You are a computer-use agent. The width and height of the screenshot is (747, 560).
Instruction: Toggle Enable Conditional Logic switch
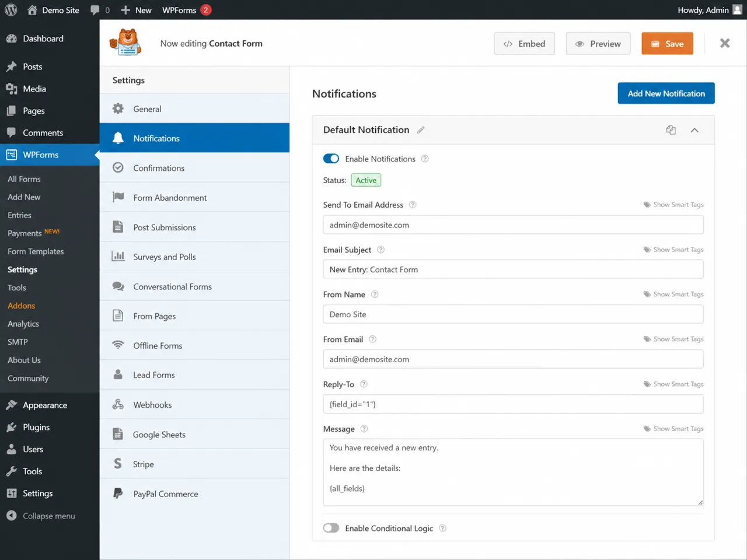point(331,528)
